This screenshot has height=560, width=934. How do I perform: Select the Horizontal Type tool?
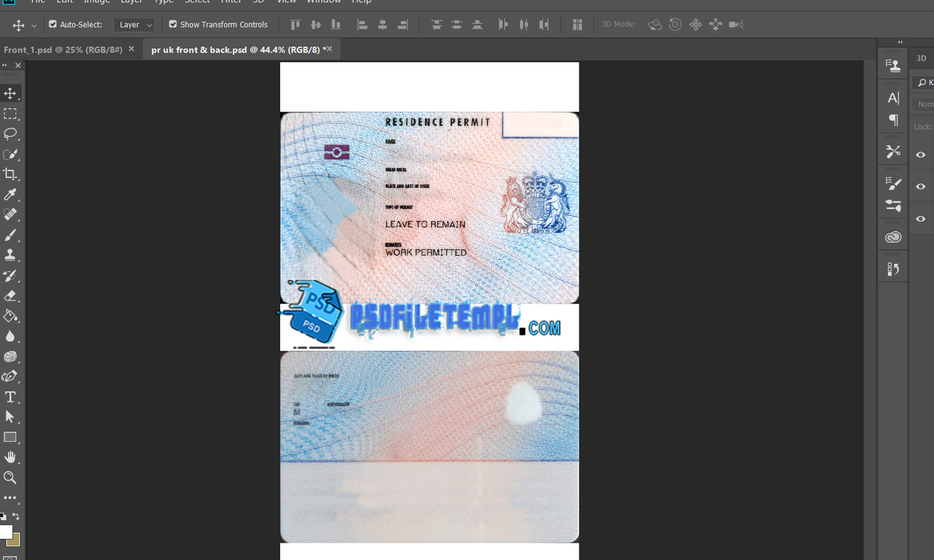tap(10, 397)
